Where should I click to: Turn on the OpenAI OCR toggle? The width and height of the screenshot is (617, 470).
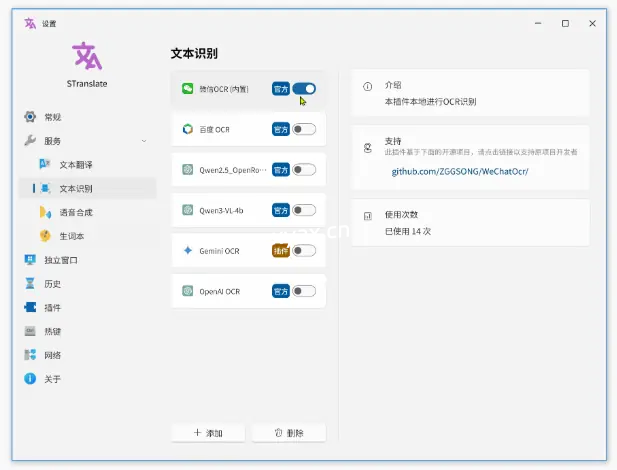(304, 291)
